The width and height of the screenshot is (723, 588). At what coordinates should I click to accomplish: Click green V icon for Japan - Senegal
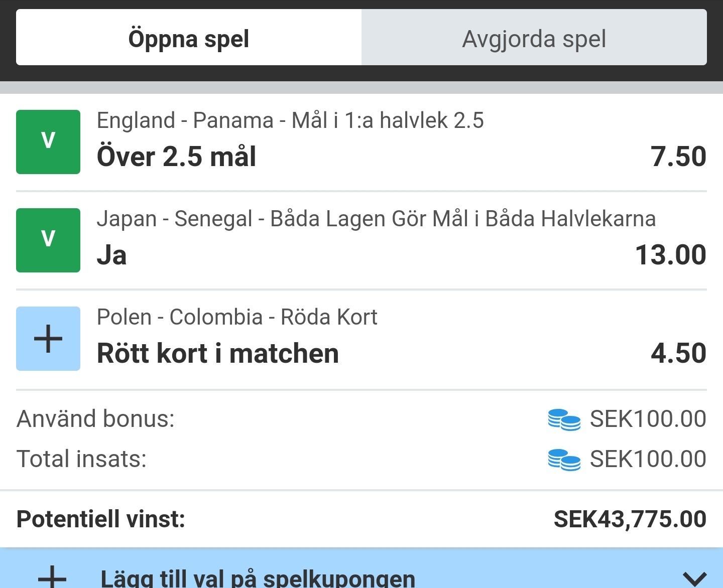pos(48,240)
